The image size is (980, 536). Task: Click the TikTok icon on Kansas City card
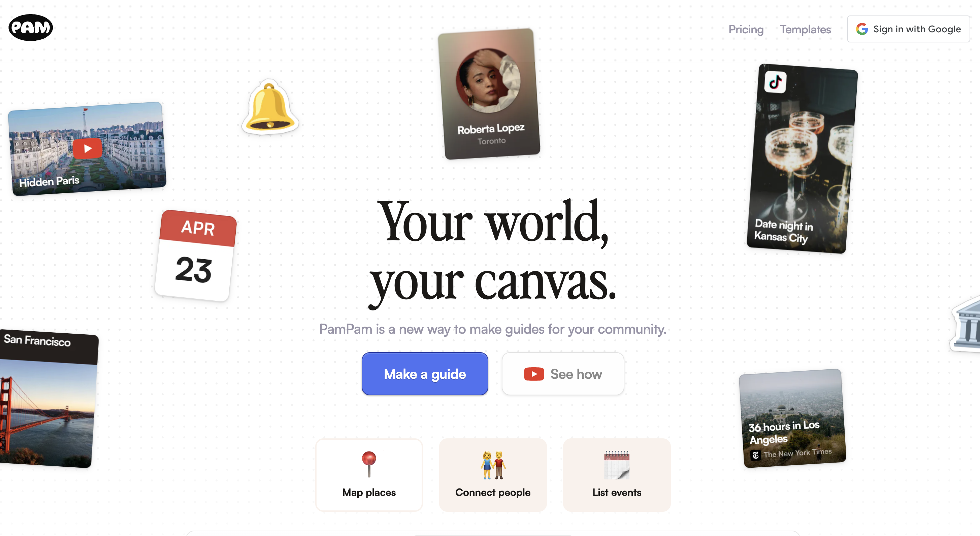click(775, 82)
